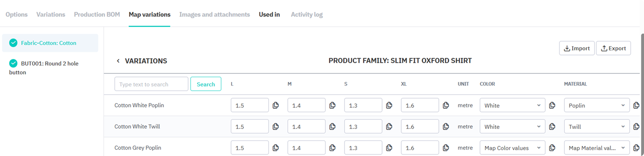Switch to the Production BOM tab

click(x=97, y=14)
